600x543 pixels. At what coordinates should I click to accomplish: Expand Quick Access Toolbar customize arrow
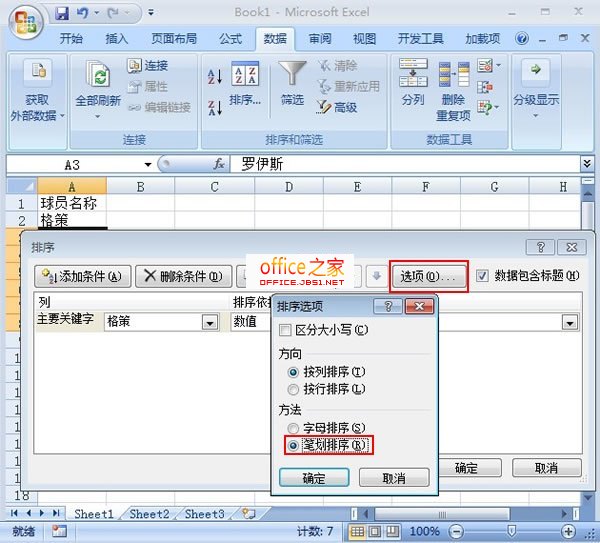coord(151,13)
